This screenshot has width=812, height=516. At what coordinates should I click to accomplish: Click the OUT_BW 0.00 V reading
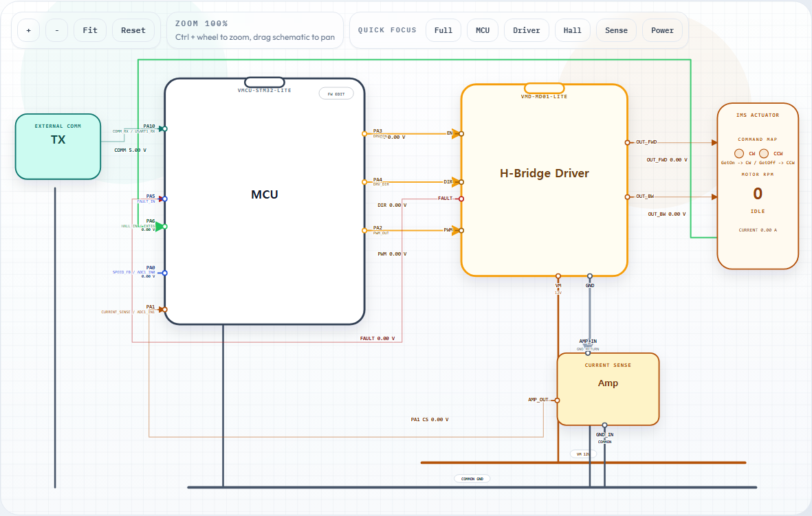click(667, 214)
